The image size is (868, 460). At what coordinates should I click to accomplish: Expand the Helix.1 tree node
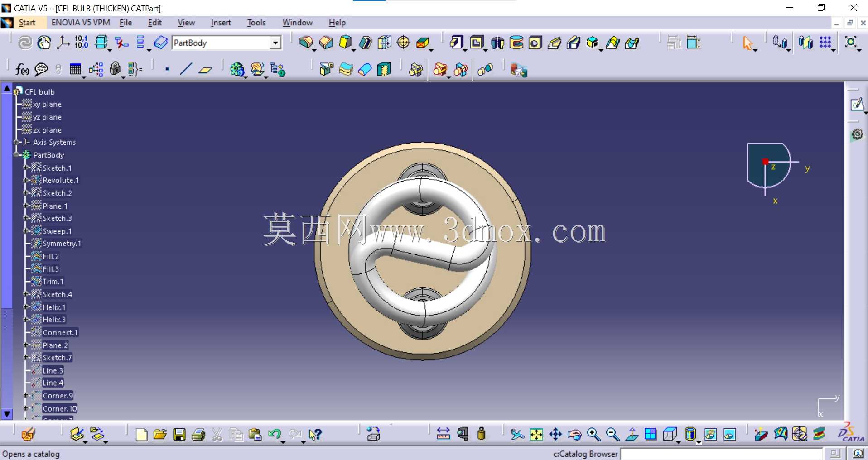pos(26,307)
